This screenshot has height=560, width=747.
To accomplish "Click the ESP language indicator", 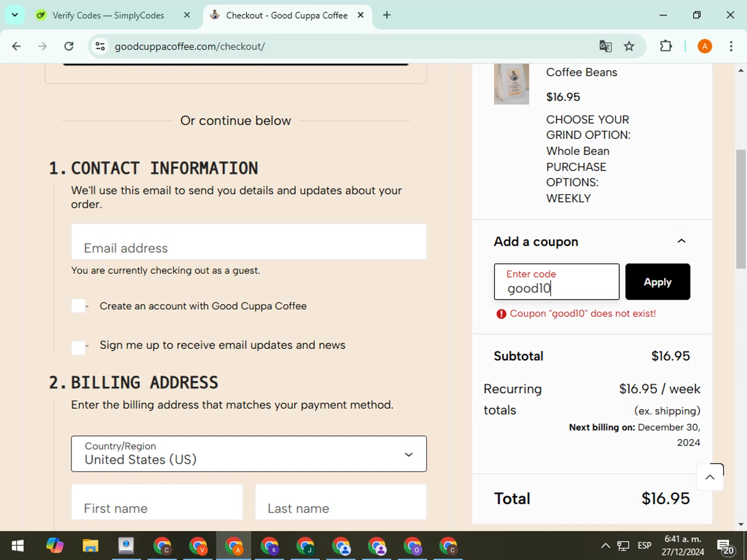I will click(644, 546).
